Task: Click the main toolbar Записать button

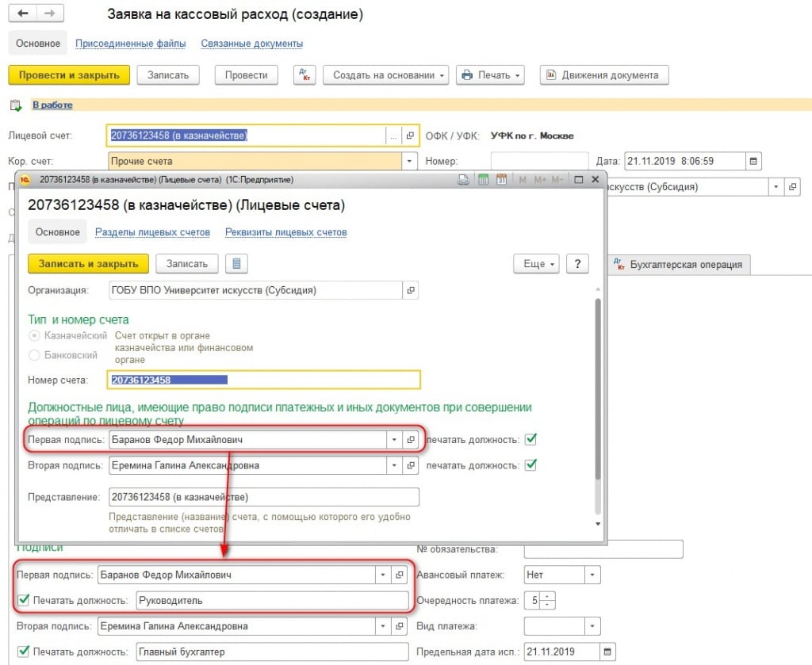Action: pyautogui.click(x=168, y=75)
